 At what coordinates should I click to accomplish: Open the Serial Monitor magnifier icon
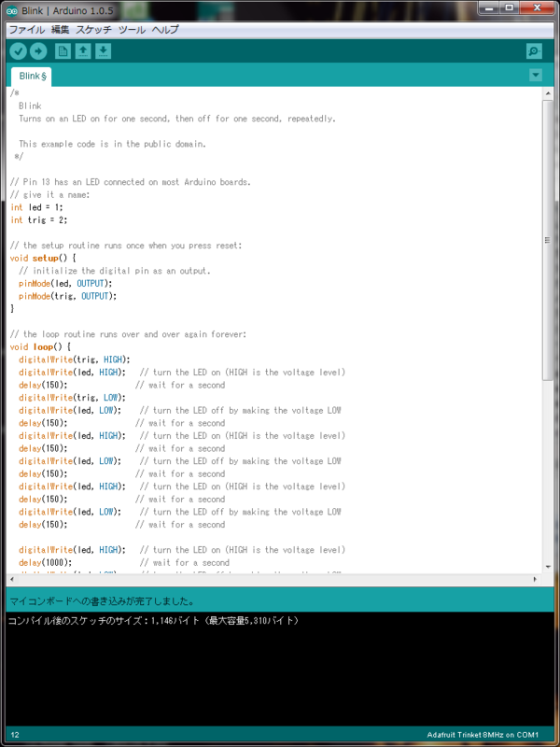pyautogui.click(x=534, y=51)
